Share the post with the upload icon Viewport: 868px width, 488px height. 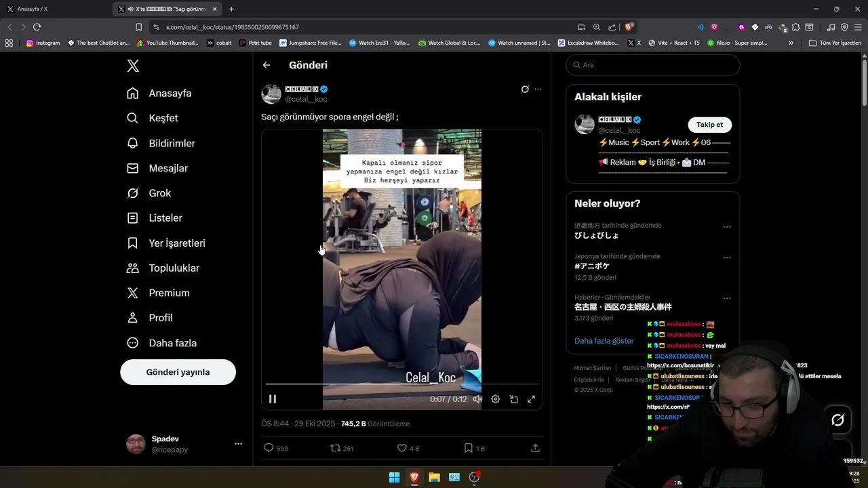535,448
